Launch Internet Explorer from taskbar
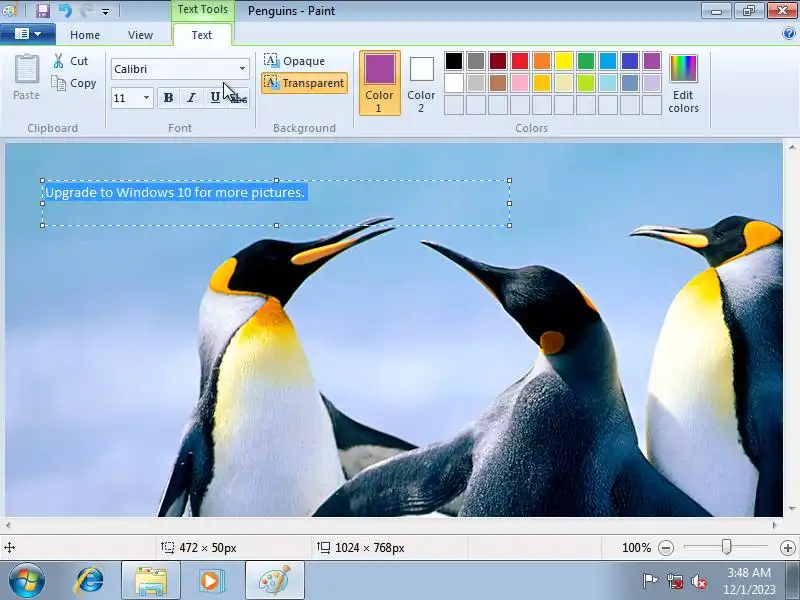This screenshot has width=800, height=600. tap(90, 580)
